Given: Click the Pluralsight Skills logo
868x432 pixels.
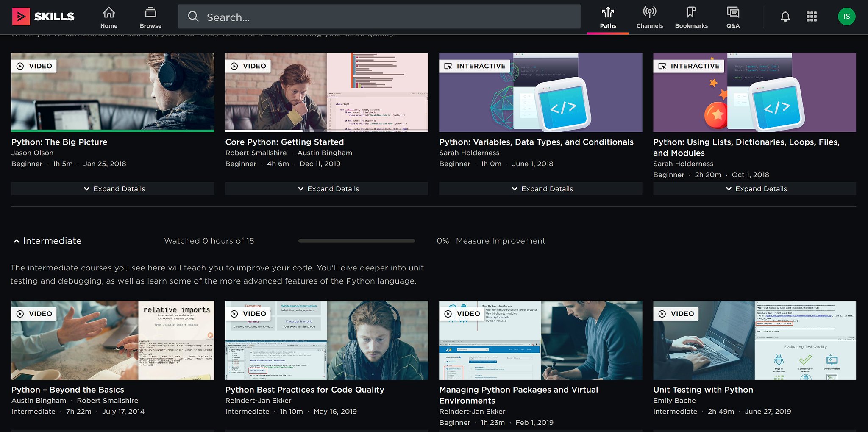Looking at the screenshot, I should tap(43, 17).
